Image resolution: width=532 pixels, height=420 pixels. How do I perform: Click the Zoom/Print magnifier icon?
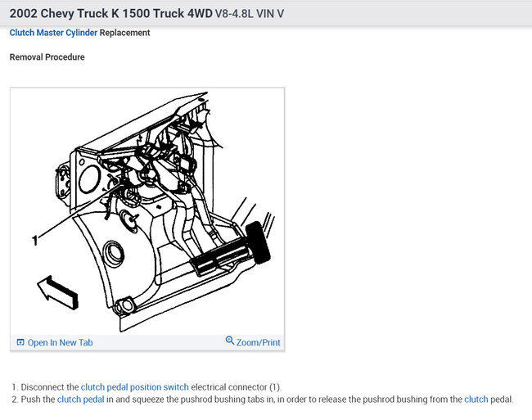tap(230, 341)
